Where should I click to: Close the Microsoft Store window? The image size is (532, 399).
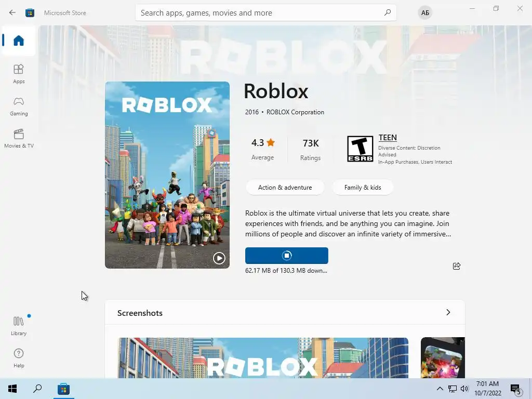coord(520,8)
